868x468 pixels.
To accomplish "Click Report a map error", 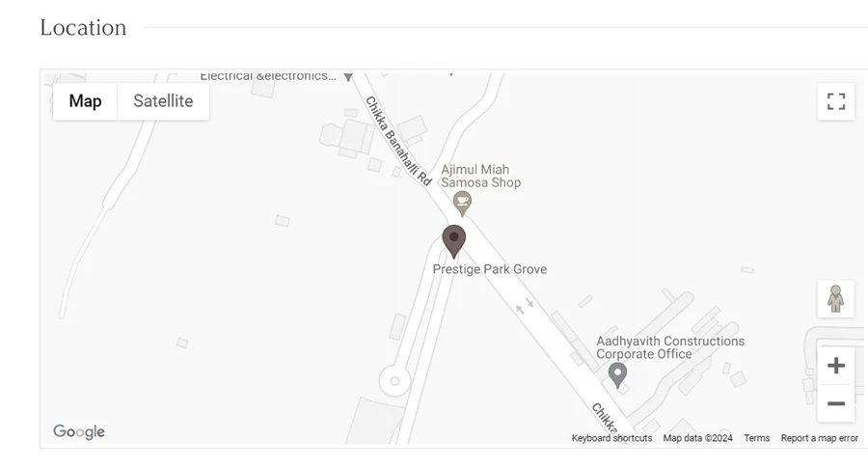I will click(x=819, y=438).
